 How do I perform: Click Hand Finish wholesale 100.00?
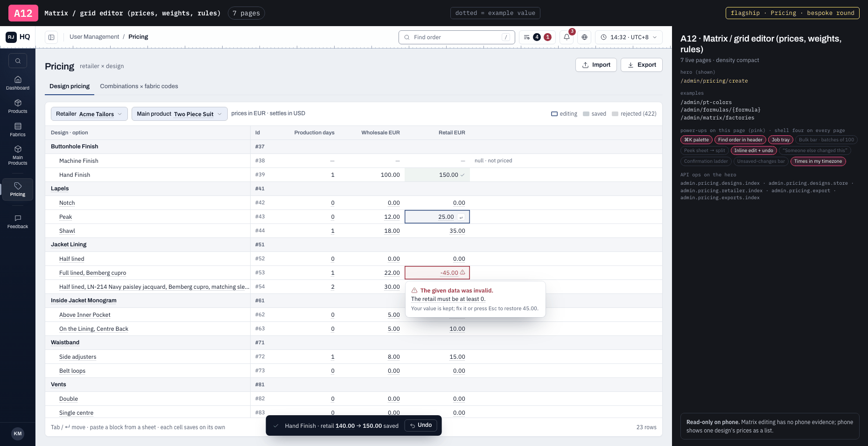click(x=390, y=175)
